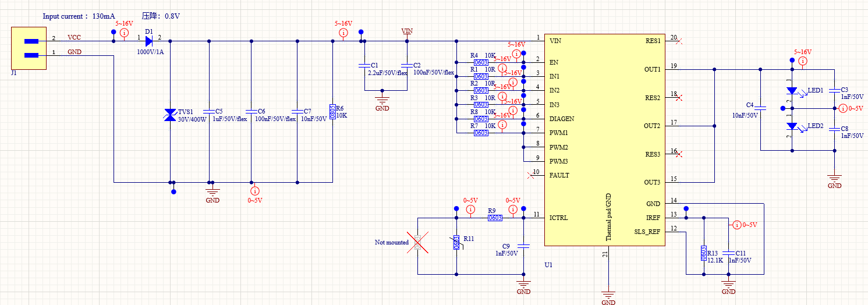The width and height of the screenshot is (868, 305).
Task: Select the OUT3 pin name
Action: coord(652,182)
